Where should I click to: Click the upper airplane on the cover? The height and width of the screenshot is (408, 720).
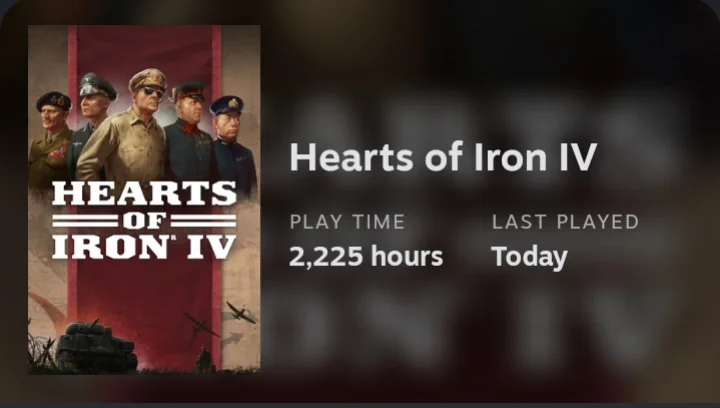pyautogui.click(x=241, y=313)
